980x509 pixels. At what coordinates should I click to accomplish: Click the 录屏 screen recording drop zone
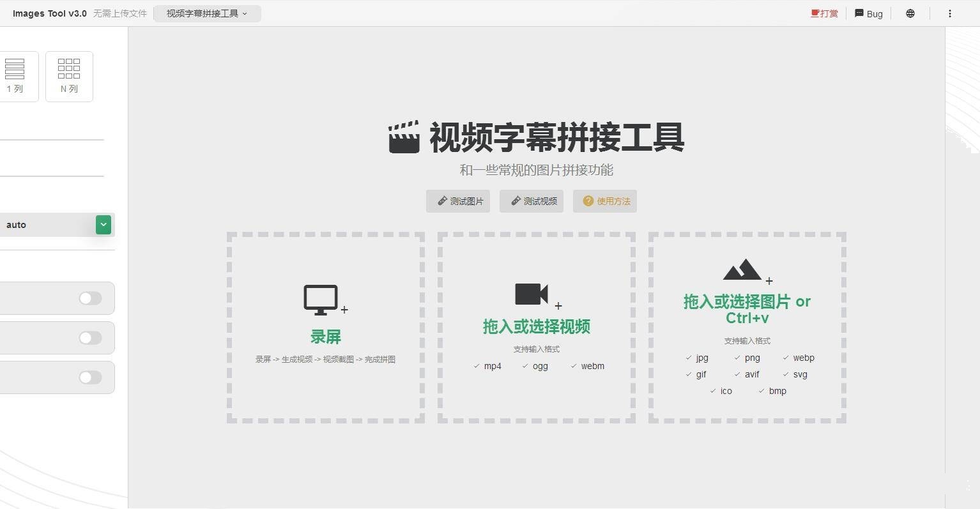click(325, 327)
